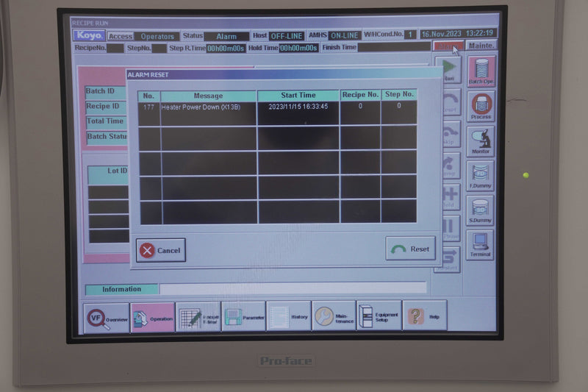The image size is (588, 392).
Task: Open Equipment Setup
Action: coord(379,316)
